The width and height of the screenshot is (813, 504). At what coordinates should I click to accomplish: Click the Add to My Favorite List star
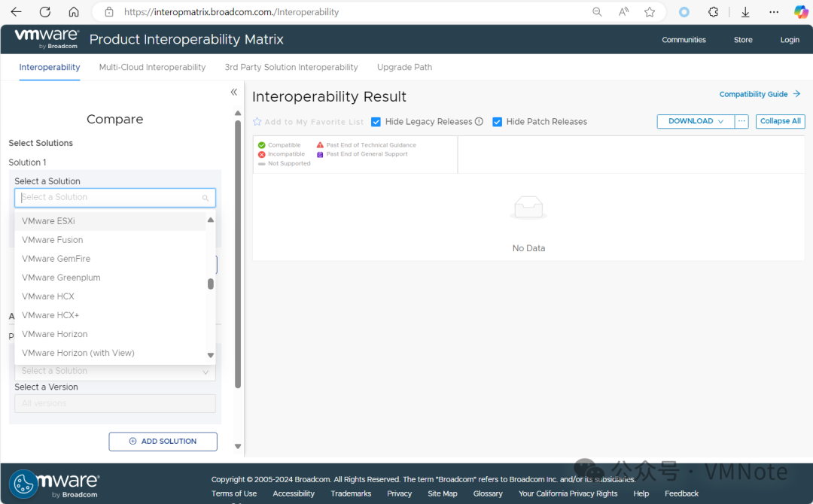257,122
